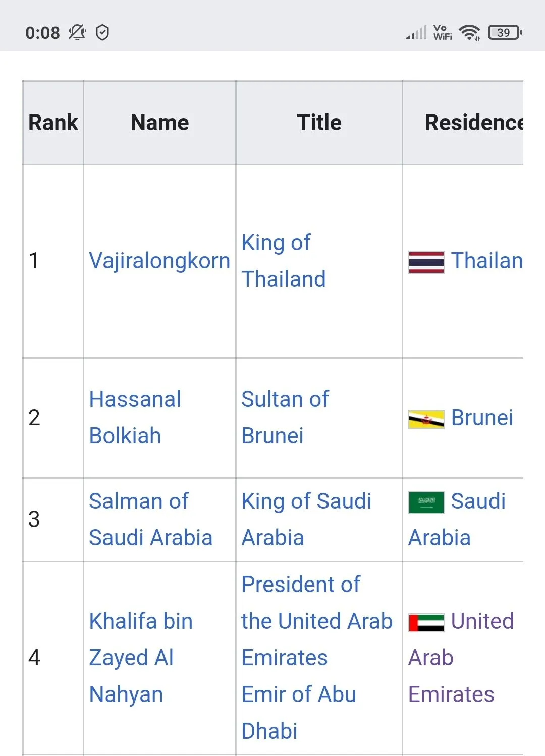This screenshot has height=756, width=545.
Task: Tap the Wi-Fi signal icon
Action: pos(470,33)
